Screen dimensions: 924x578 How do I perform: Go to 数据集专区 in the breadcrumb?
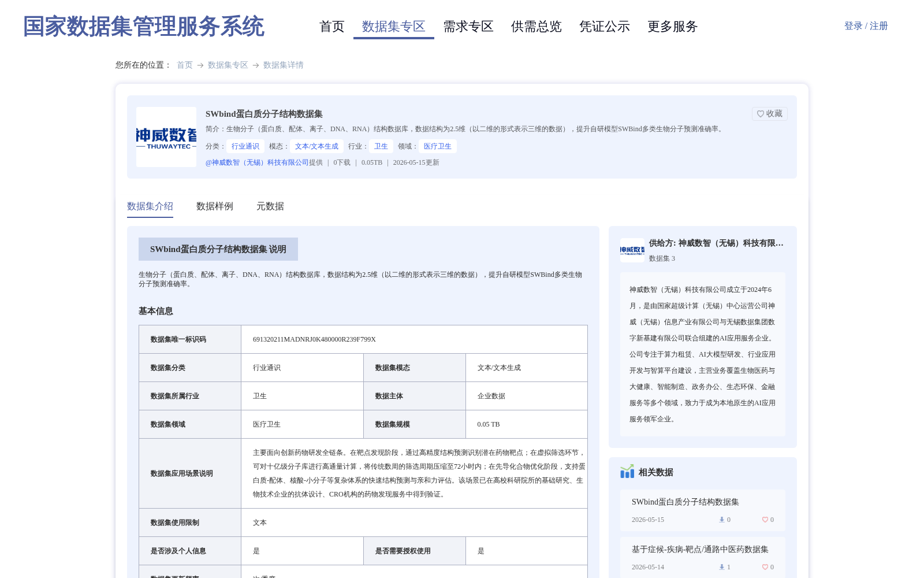point(228,65)
